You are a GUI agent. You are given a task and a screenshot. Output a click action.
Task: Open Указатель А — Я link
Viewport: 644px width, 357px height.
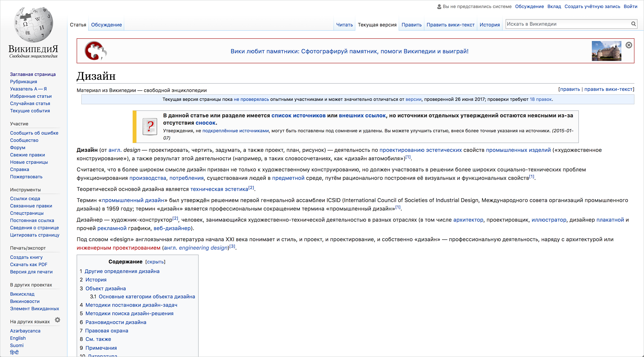[28, 89]
